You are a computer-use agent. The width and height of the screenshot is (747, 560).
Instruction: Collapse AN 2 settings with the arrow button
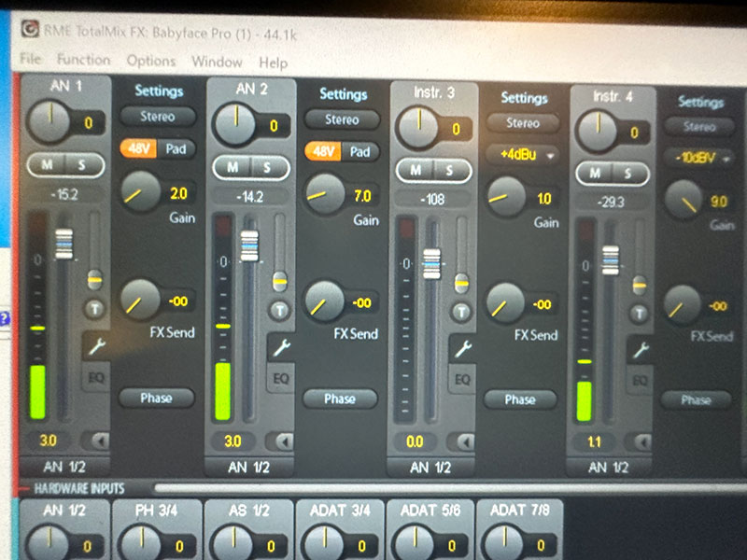(280, 441)
